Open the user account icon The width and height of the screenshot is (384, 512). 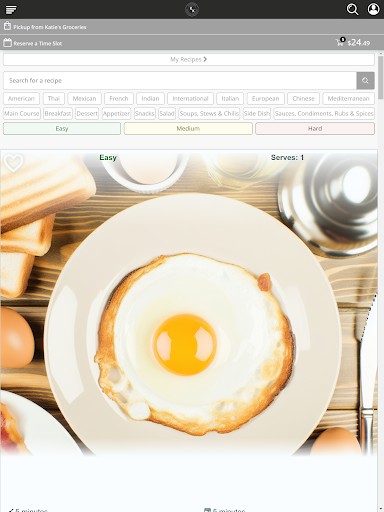point(373,9)
